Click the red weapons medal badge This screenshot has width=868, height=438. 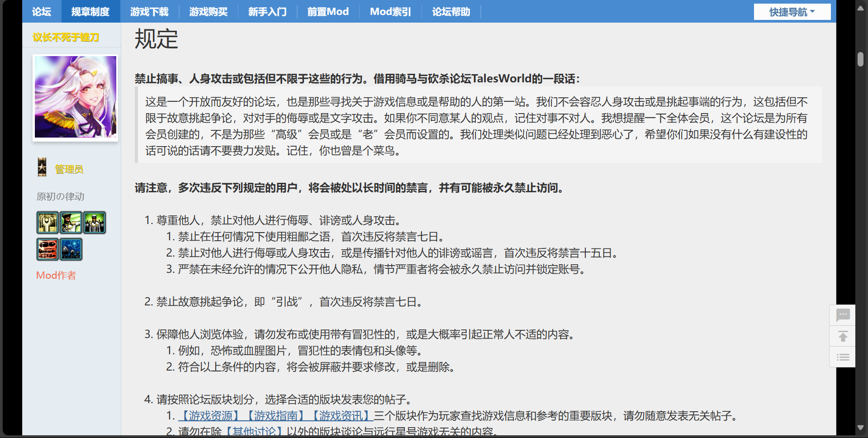[x=47, y=249]
